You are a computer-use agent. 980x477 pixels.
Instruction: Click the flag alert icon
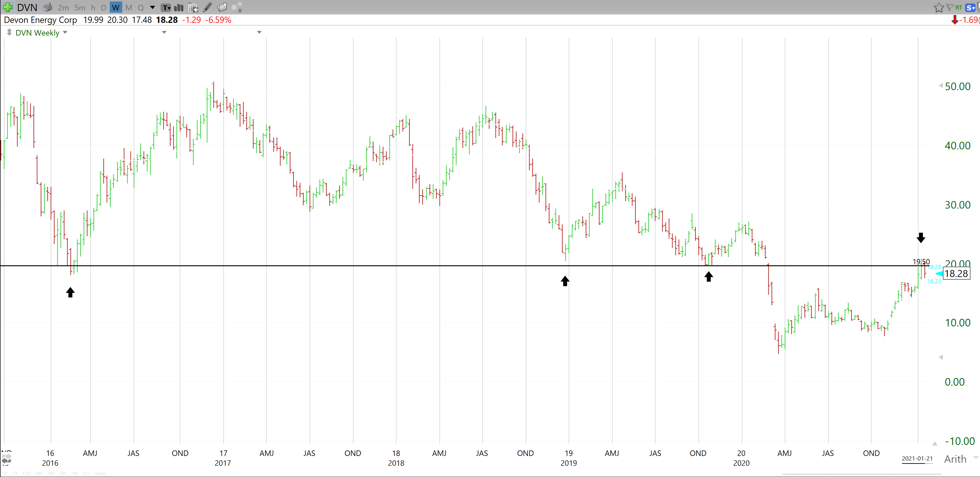950,7
